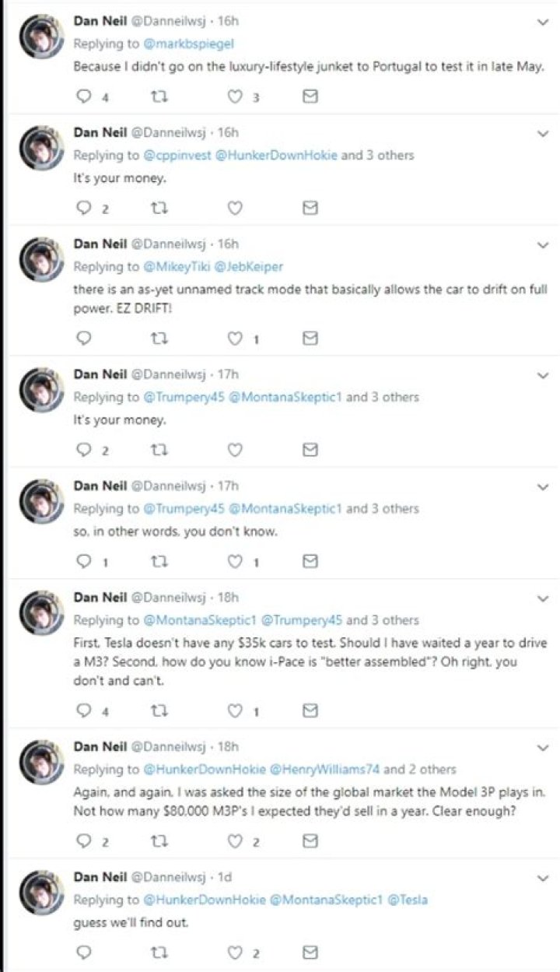Direct message the "guess we'll find out" tweet
Image resolution: width=560 pixels, height=972 pixels.
click(x=310, y=952)
